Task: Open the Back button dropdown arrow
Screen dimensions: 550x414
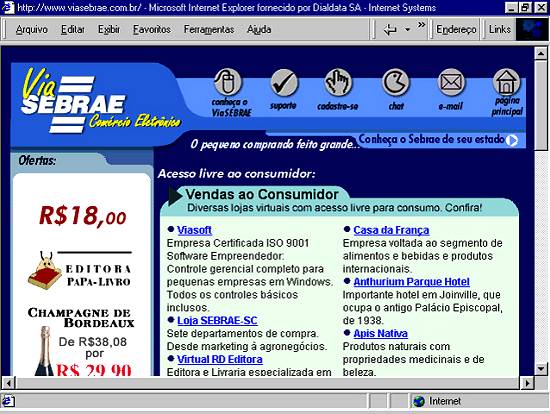Action: click(x=408, y=29)
